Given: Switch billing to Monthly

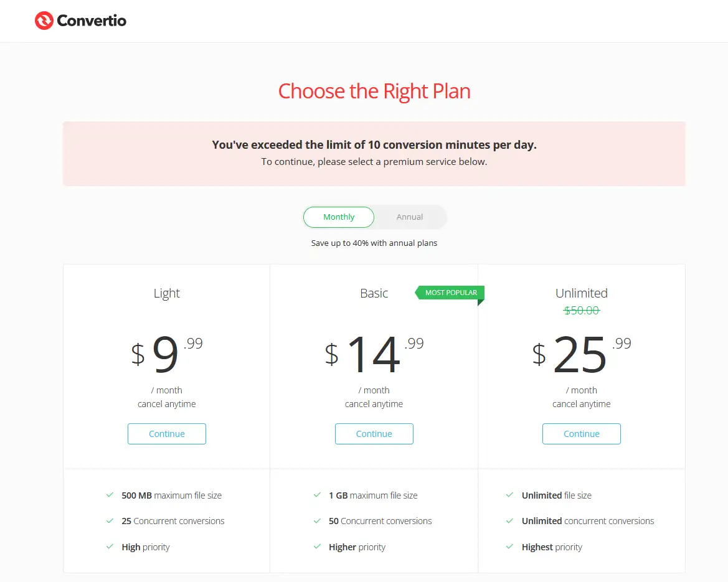Looking at the screenshot, I should point(339,217).
